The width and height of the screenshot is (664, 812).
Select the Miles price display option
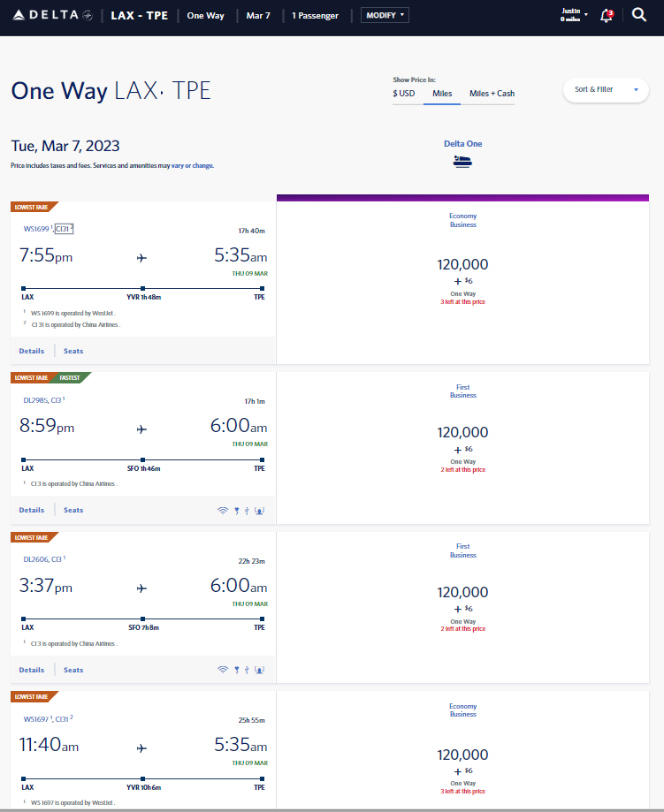click(x=442, y=93)
